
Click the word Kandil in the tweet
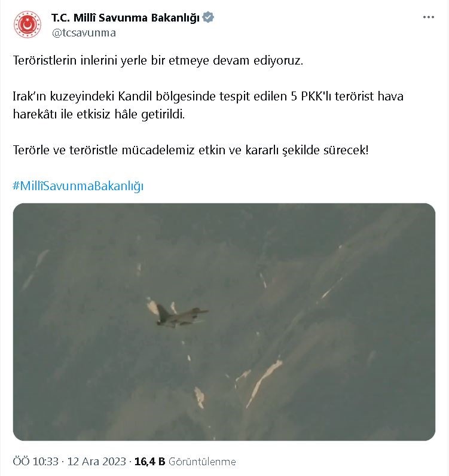click(x=135, y=96)
